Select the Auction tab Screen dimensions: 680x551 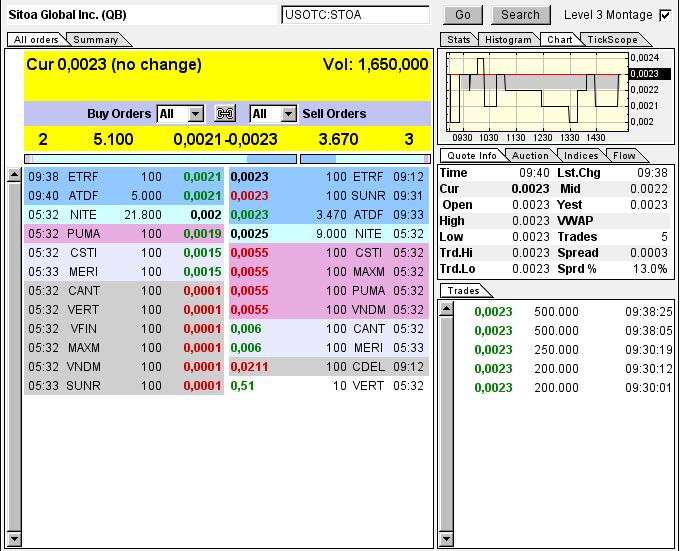pyautogui.click(x=530, y=156)
